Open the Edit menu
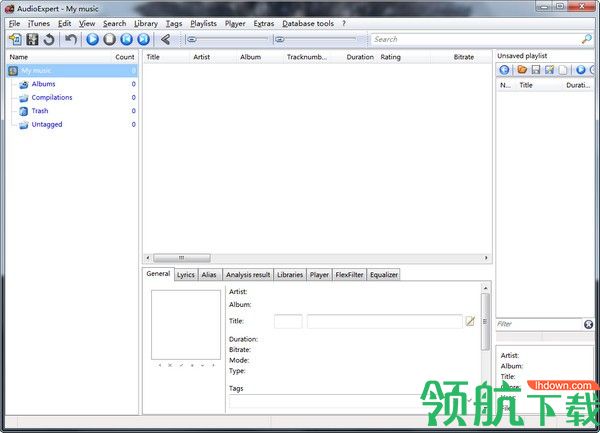The width and height of the screenshot is (600, 433). [65, 24]
